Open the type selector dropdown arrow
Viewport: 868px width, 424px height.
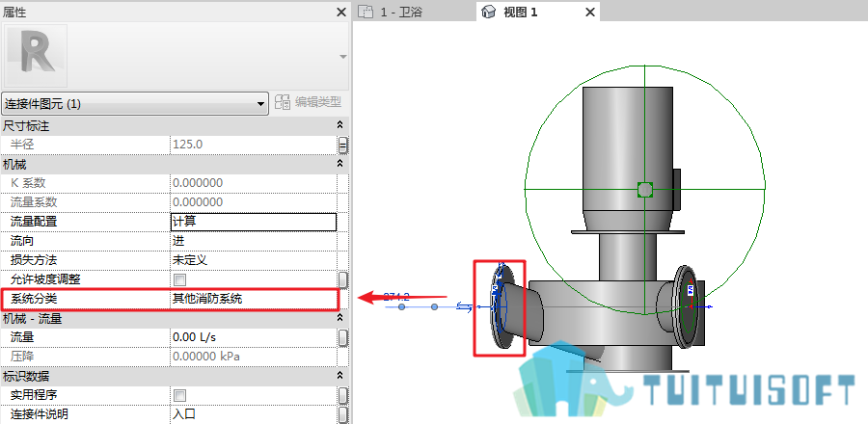342,57
